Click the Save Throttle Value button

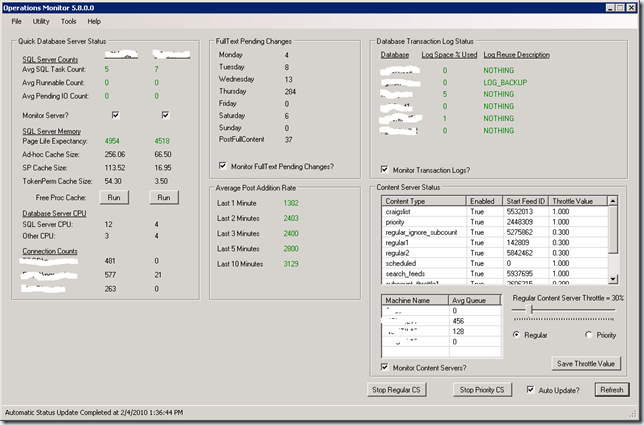pyautogui.click(x=586, y=363)
